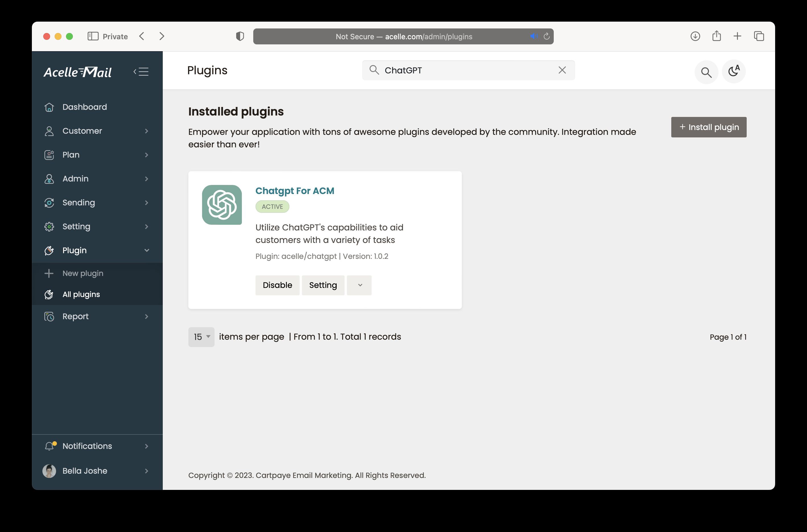Open Safari's tab overview icon
Image resolution: width=807 pixels, height=532 pixels.
[759, 36]
